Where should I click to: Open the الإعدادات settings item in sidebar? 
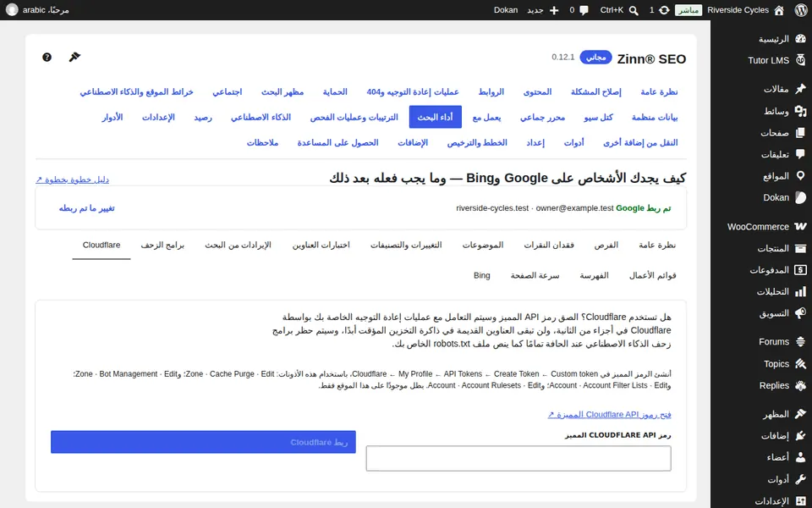771,500
